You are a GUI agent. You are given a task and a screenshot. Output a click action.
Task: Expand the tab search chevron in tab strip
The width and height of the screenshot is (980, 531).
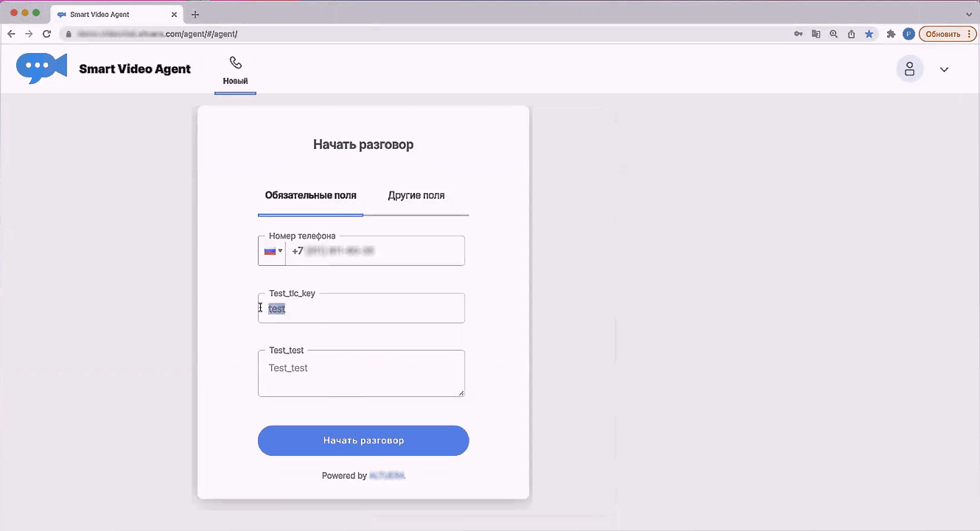coord(968,14)
